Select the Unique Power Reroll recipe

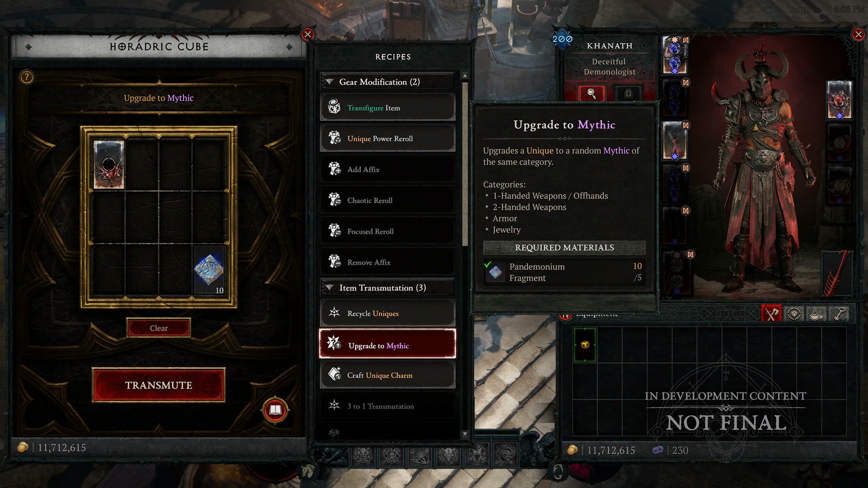(x=387, y=138)
